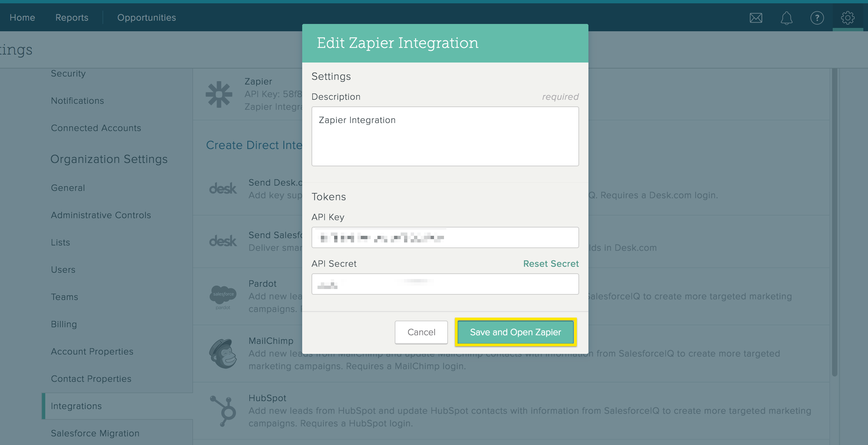
Task: Open the mail envelope icon
Action: click(x=756, y=18)
